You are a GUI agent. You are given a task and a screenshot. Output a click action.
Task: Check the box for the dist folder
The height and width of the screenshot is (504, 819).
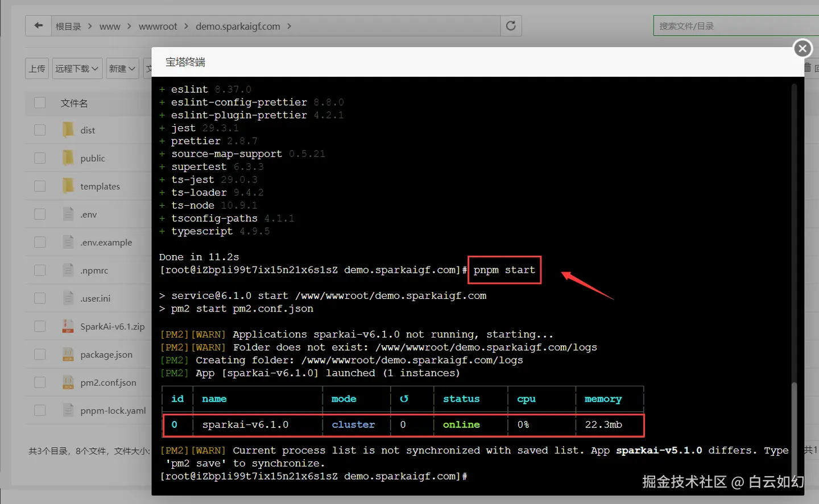click(x=40, y=130)
